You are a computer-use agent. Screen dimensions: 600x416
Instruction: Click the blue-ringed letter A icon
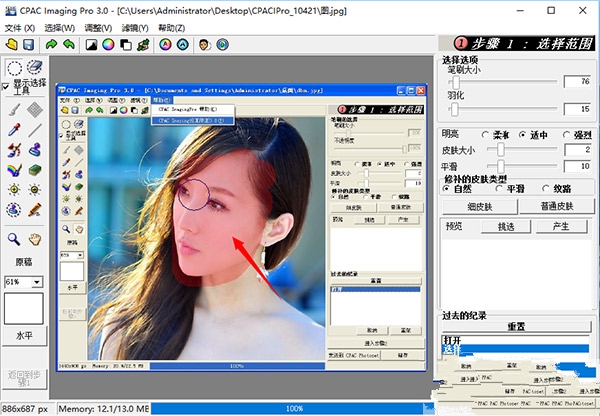coord(183,45)
